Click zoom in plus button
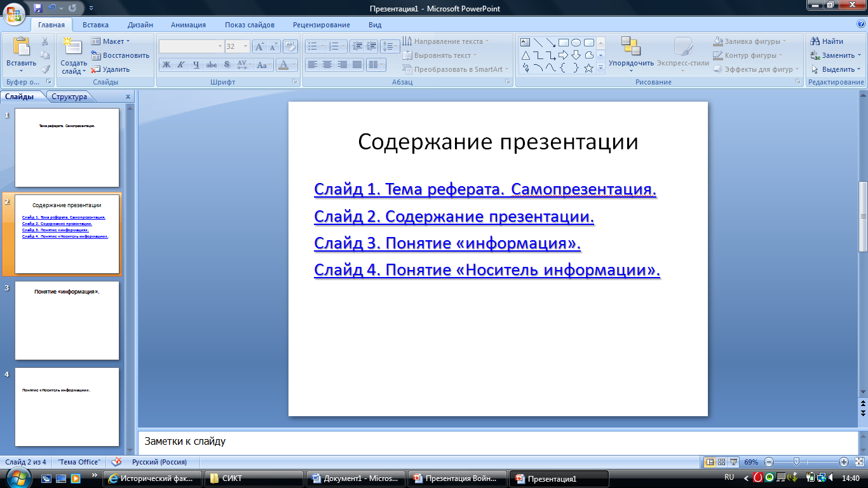The image size is (868, 488). pyautogui.click(x=844, y=462)
